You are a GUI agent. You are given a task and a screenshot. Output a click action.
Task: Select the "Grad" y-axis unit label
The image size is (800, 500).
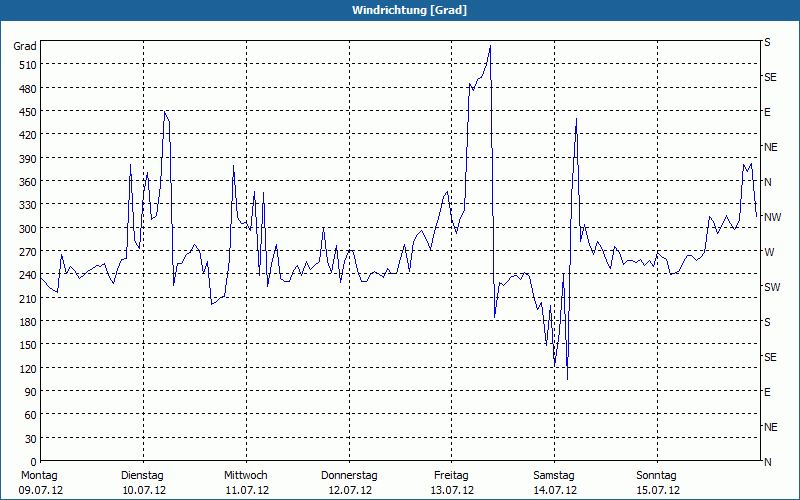(25, 46)
